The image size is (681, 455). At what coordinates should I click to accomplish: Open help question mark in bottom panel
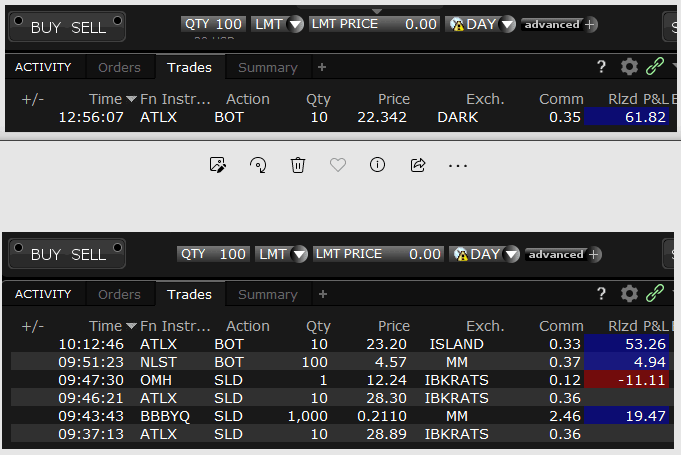[x=602, y=294]
